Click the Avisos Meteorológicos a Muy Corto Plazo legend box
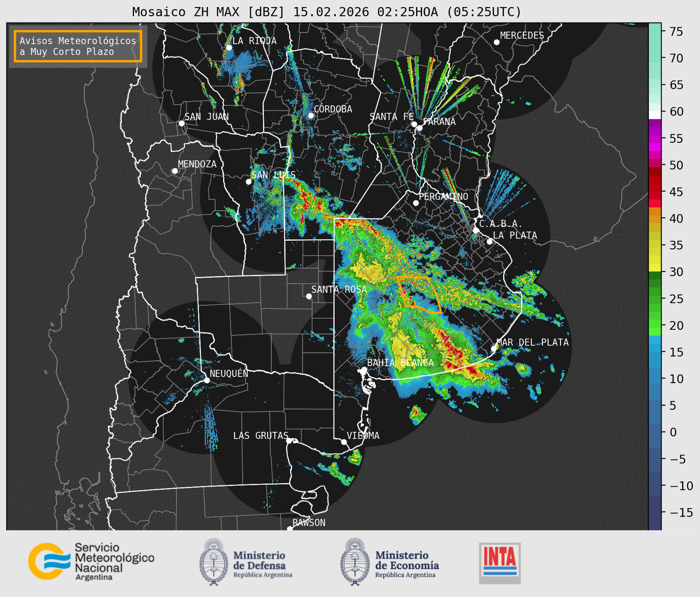Viewport: 700px width, 597px height. pos(78,46)
